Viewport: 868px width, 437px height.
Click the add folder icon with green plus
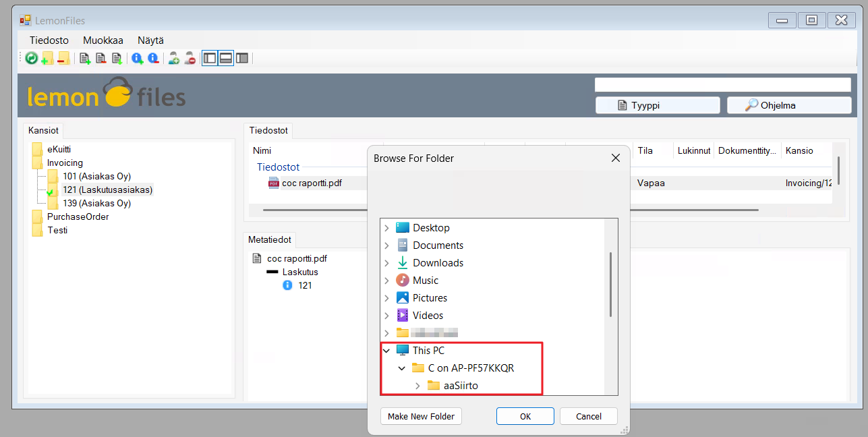pos(47,59)
